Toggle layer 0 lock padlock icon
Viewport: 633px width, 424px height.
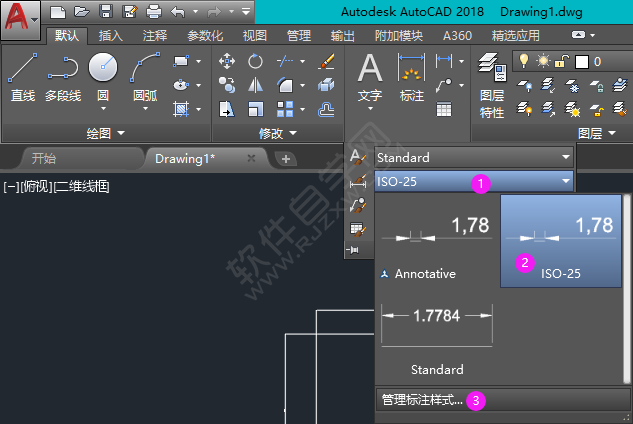tap(562, 61)
